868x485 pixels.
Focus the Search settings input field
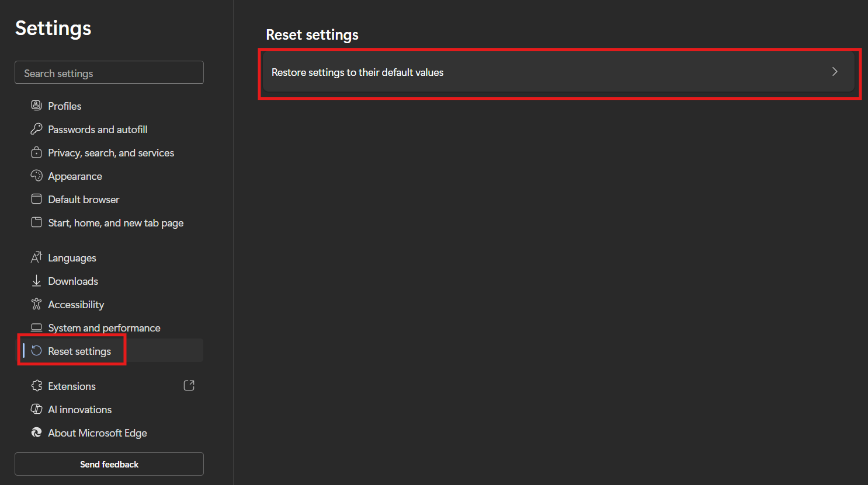[x=109, y=73]
